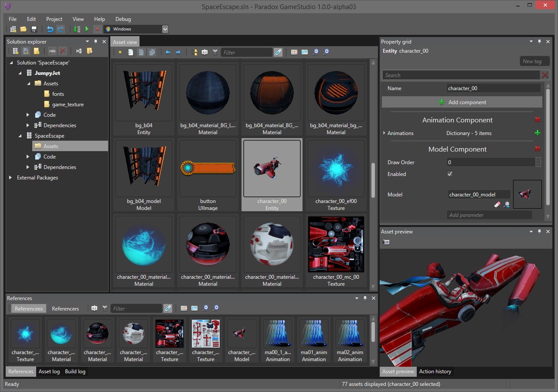Expand the Animations dictionary property
The height and width of the screenshot is (392, 558).
(x=384, y=133)
